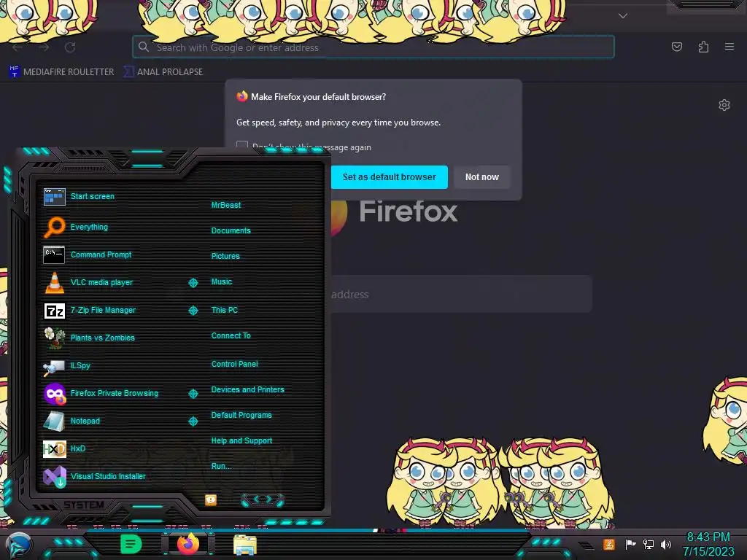747x560 pixels.
Task: Open MEDIAFIRE ROULETTER bookmark
Action: (x=61, y=72)
